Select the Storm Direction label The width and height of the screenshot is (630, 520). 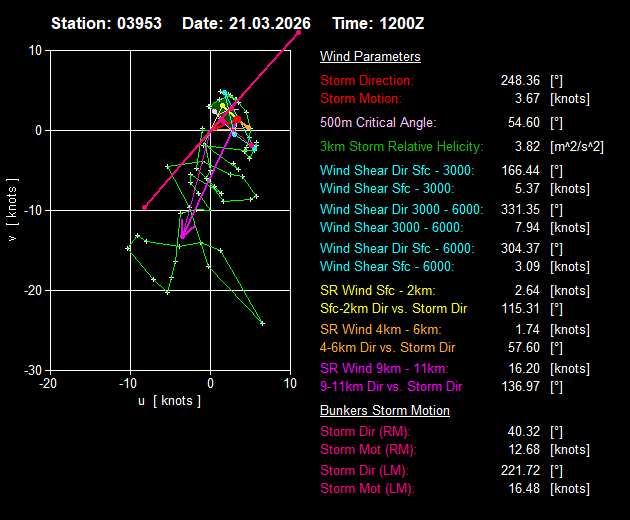point(367,80)
